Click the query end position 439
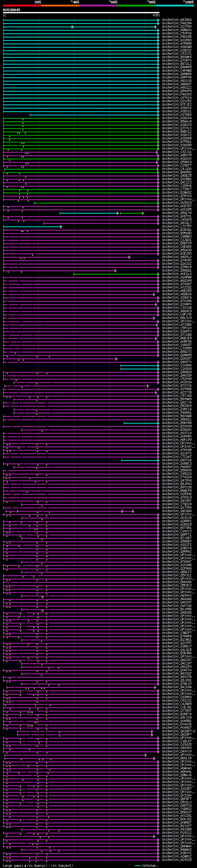The width and height of the screenshot is (197, 868). (x=155, y=15)
